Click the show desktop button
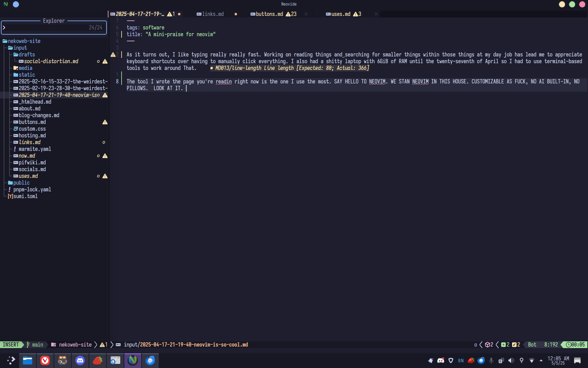The width and height of the screenshot is (588, 368). 577,361
